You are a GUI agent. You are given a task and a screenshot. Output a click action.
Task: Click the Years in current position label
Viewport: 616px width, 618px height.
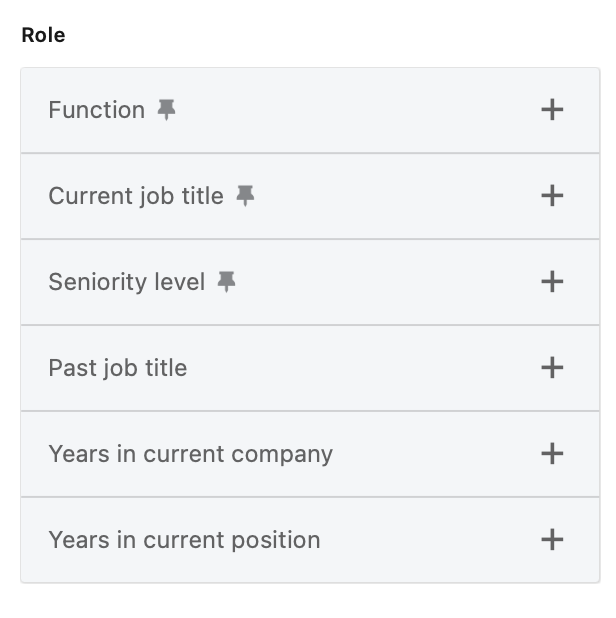pos(185,540)
